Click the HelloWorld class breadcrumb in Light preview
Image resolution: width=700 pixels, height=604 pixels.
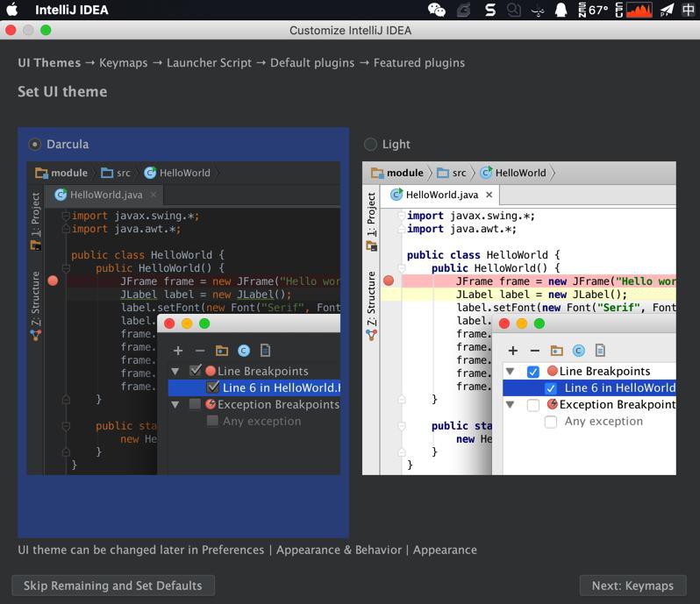tap(513, 173)
